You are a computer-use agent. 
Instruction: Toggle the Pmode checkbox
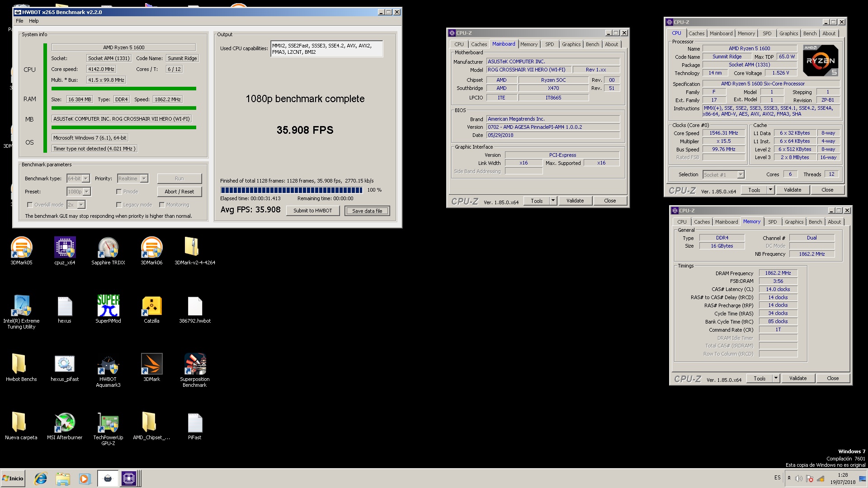tap(119, 192)
